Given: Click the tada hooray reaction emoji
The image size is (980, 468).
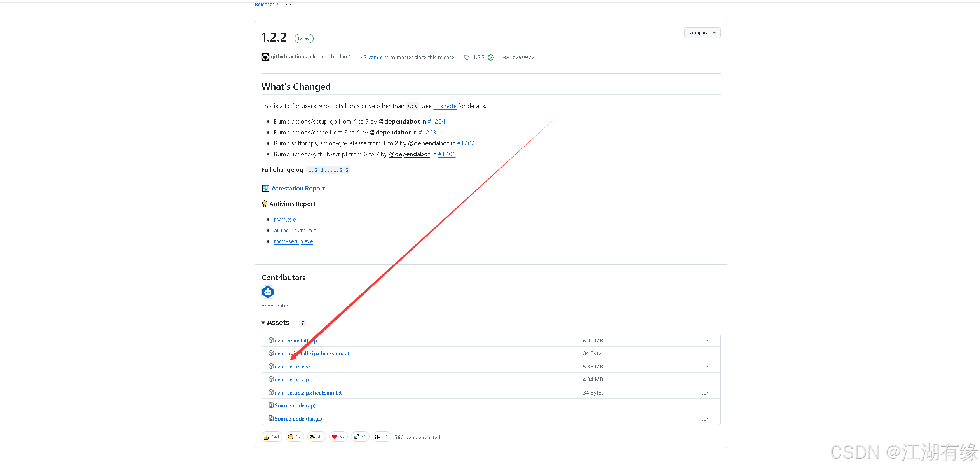Looking at the screenshot, I should (x=312, y=437).
